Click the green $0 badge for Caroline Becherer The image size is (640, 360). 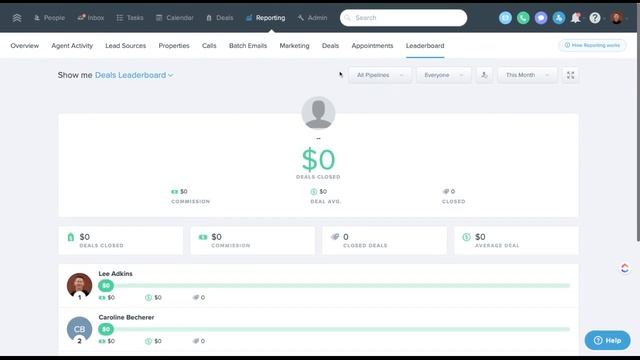[x=106, y=329]
